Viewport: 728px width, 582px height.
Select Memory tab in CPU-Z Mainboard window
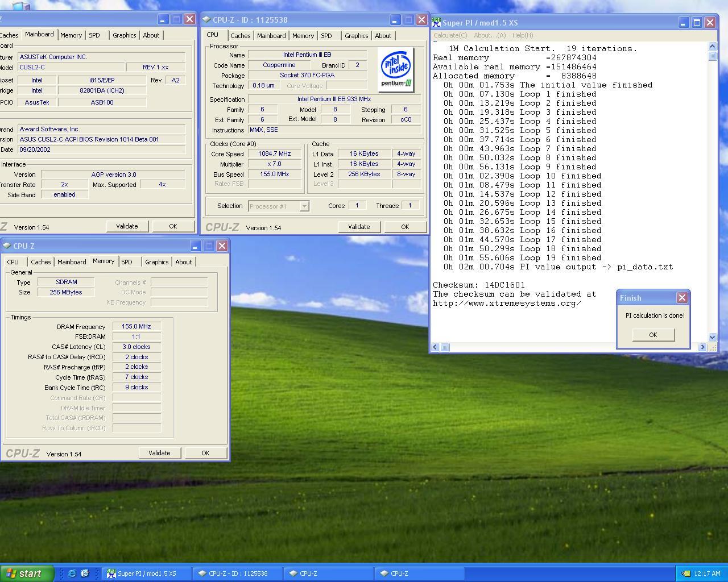71,35
